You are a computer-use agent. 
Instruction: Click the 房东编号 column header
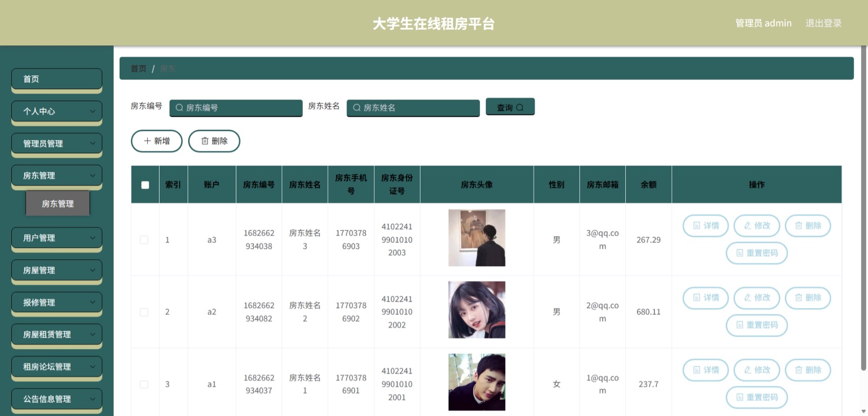point(258,185)
